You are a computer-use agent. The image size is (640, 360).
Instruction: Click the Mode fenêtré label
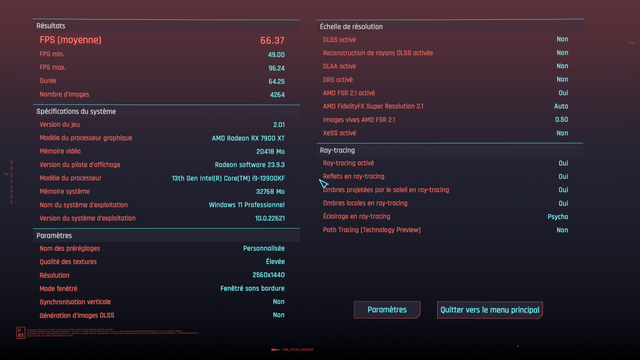pyautogui.click(x=58, y=289)
